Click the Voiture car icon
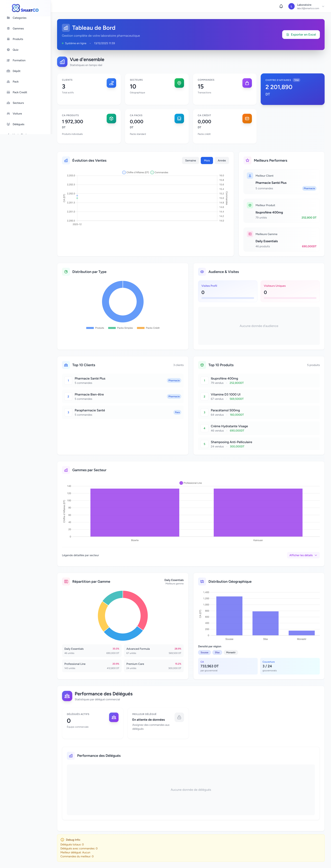 click(8, 114)
